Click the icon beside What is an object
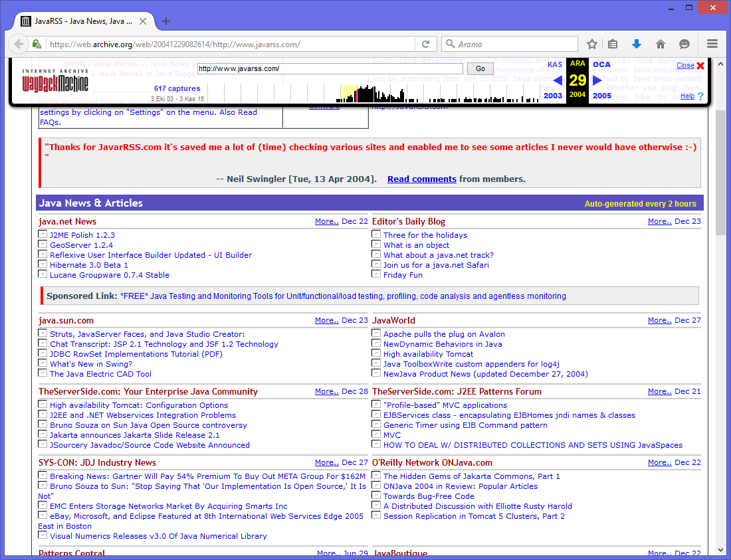 (375, 244)
